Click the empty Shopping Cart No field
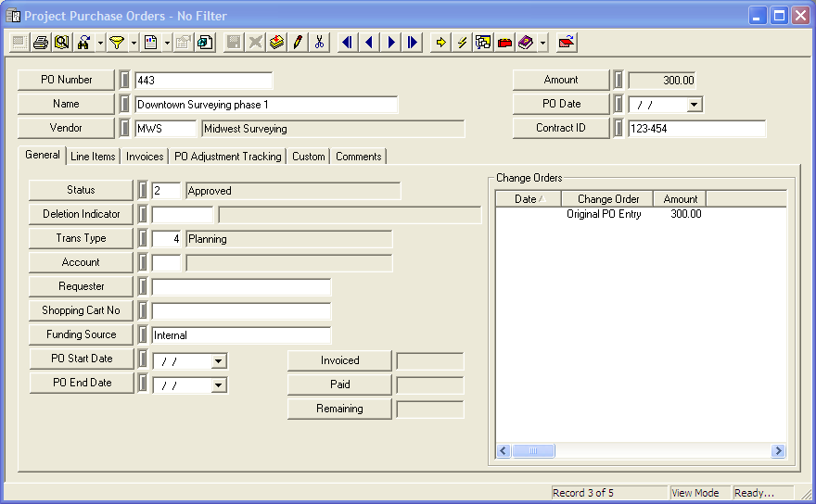This screenshot has width=816, height=504. (x=241, y=311)
